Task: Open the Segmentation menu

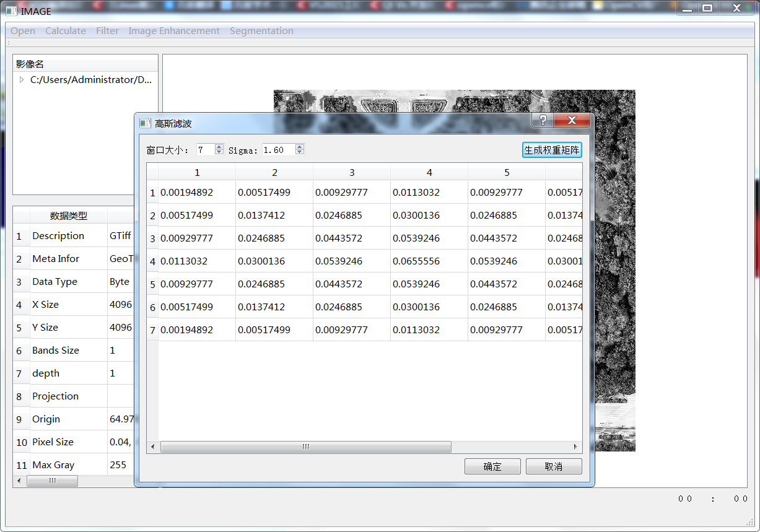Action: [261, 30]
